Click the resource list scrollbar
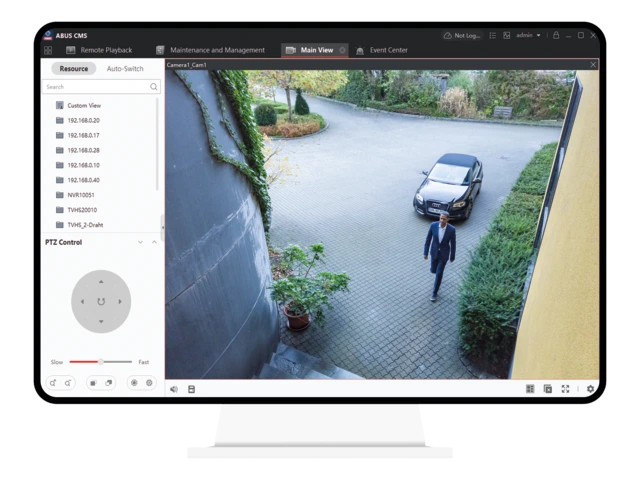The image size is (640, 480). click(157, 144)
